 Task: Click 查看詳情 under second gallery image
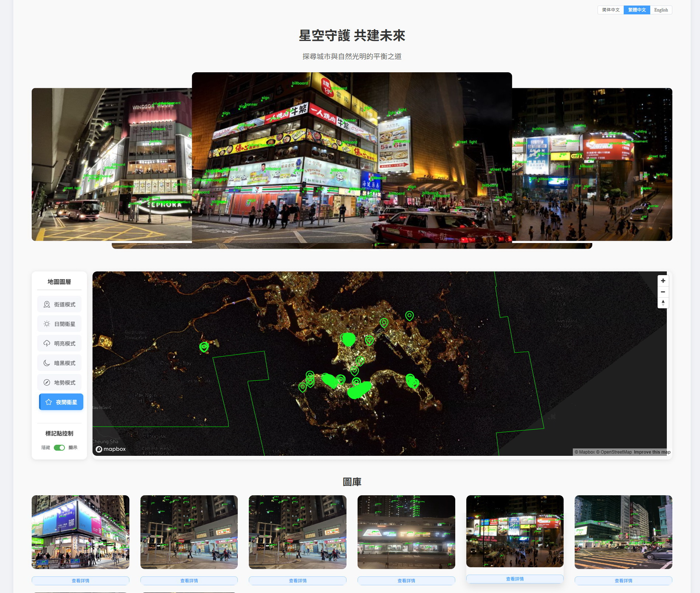click(x=189, y=580)
